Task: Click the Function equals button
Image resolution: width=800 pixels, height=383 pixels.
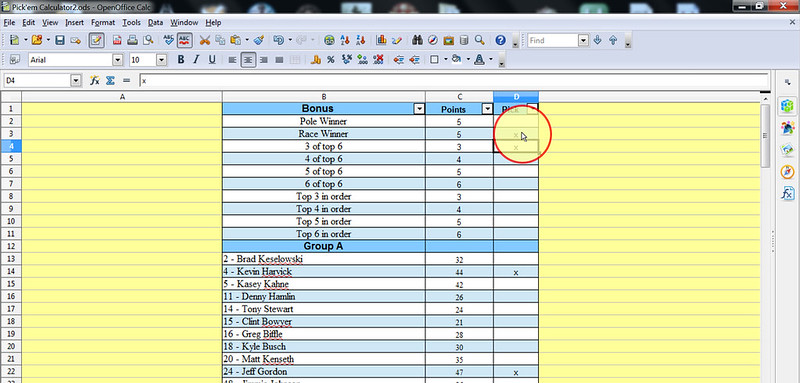Action: (127, 80)
